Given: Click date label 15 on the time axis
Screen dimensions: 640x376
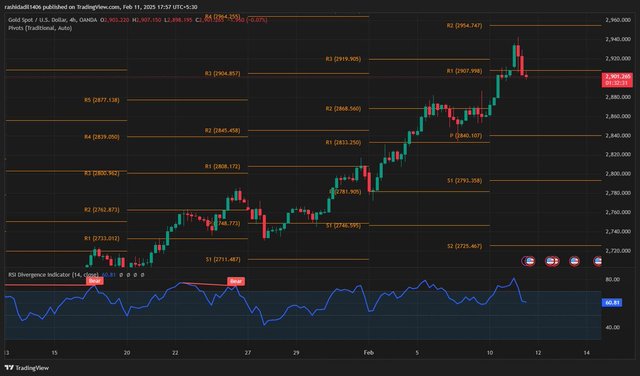Looking at the screenshot, I should (x=54, y=353).
